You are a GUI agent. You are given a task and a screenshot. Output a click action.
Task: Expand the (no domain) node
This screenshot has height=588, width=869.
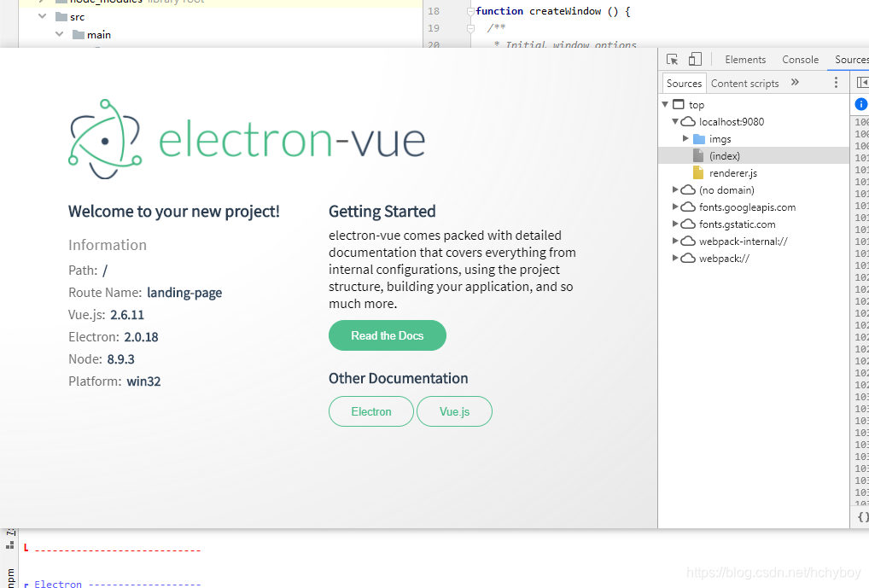pyautogui.click(x=675, y=189)
